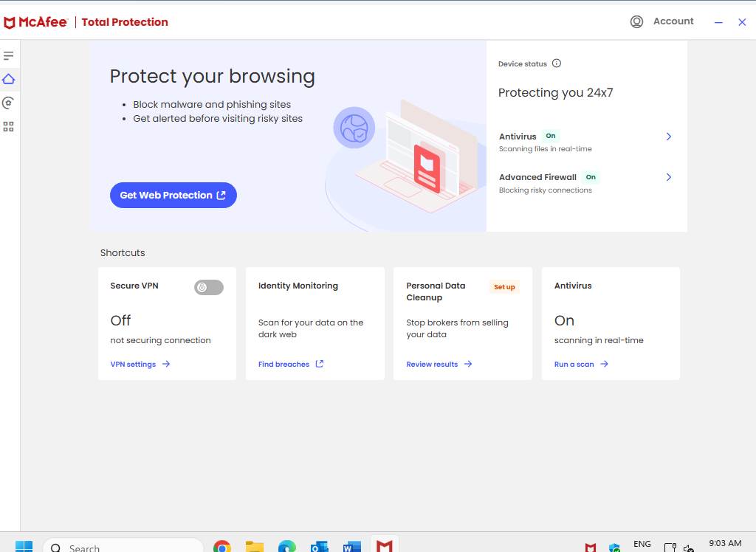Launch Google Chrome from taskbar
The width and height of the screenshot is (756, 552).
222,547
